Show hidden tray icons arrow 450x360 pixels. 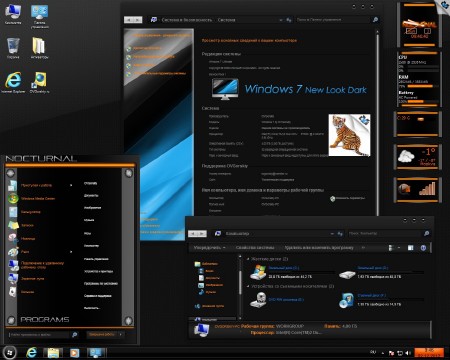pyautogui.click(x=382, y=353)
